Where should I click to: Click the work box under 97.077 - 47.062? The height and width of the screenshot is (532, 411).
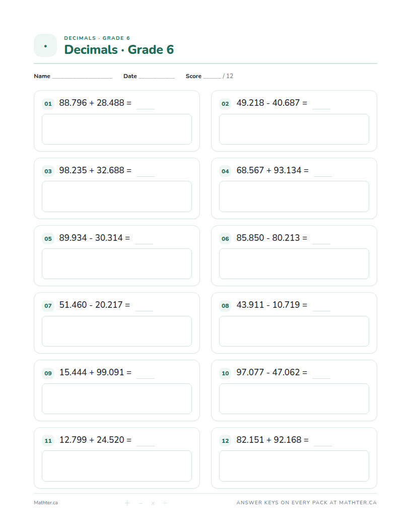point(294,398)
